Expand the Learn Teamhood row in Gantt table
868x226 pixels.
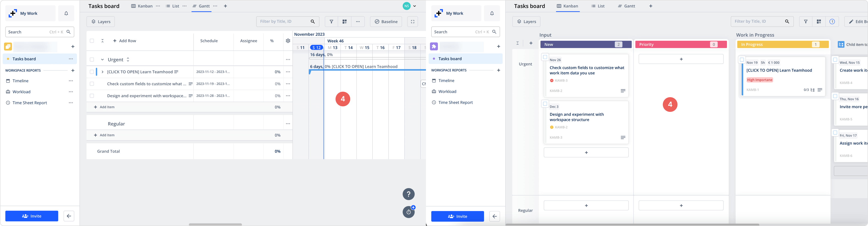(102, 72)
